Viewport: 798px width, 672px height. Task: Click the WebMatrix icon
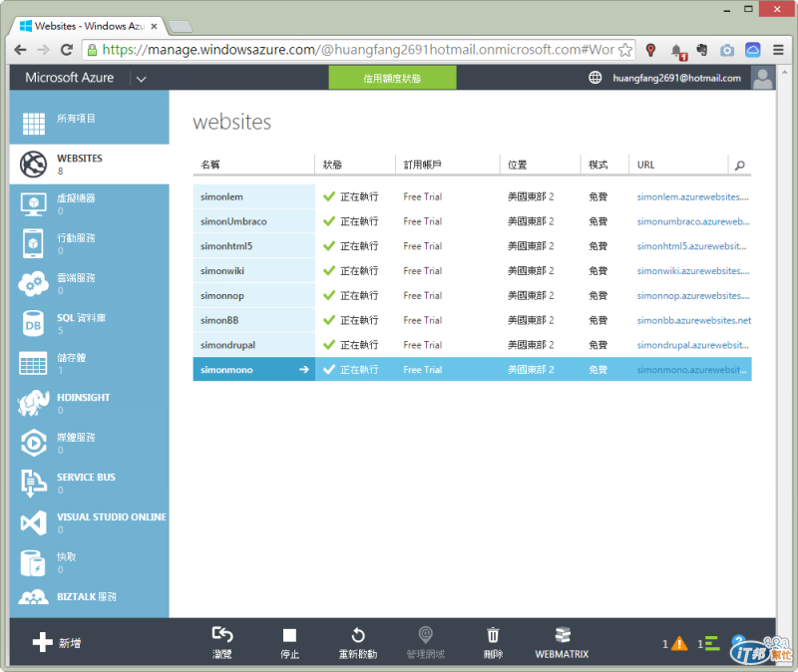563,635
